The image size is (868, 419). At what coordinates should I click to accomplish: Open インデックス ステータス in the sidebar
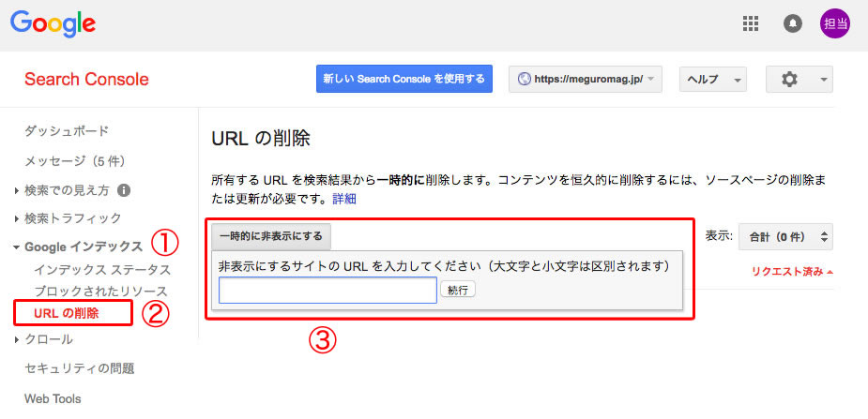coord(102,271)
